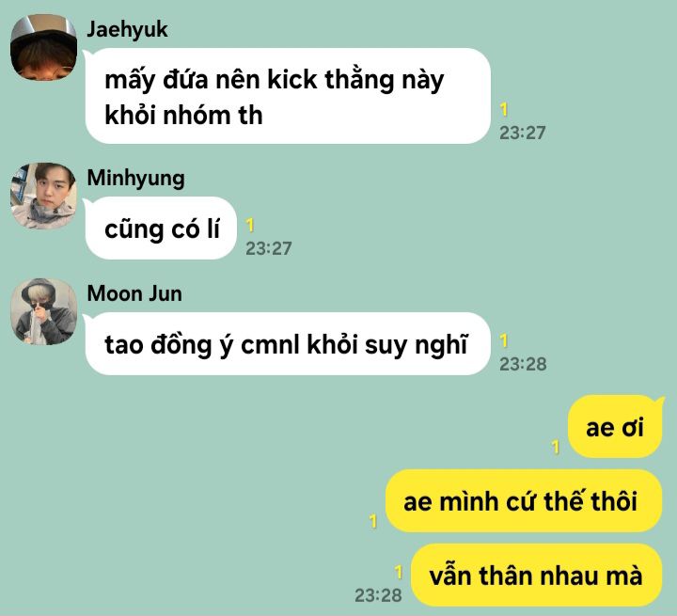Screen dimensions: 677x616
Task: Click the unread count beside "cũng có lí"
Action: [250, 225]
